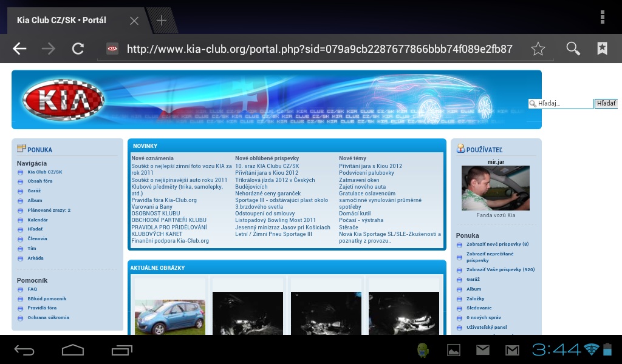Bookmark the page with the star icon
Image resolution: width=622 pixels, height=364 pixels.
pyautogui.click(x=538, y=49)
